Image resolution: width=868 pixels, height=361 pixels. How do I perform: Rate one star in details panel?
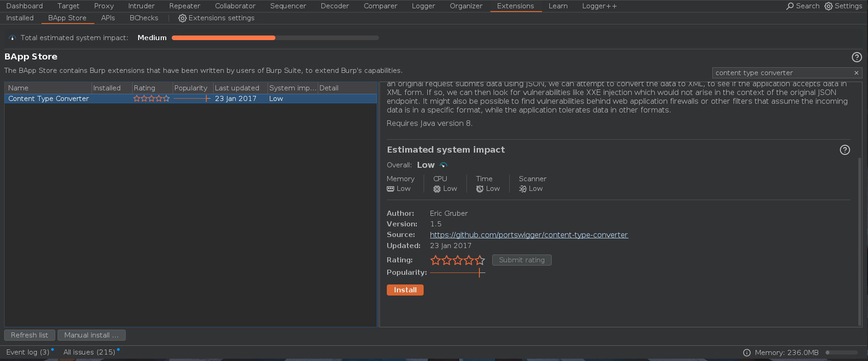tap(436, 260)
